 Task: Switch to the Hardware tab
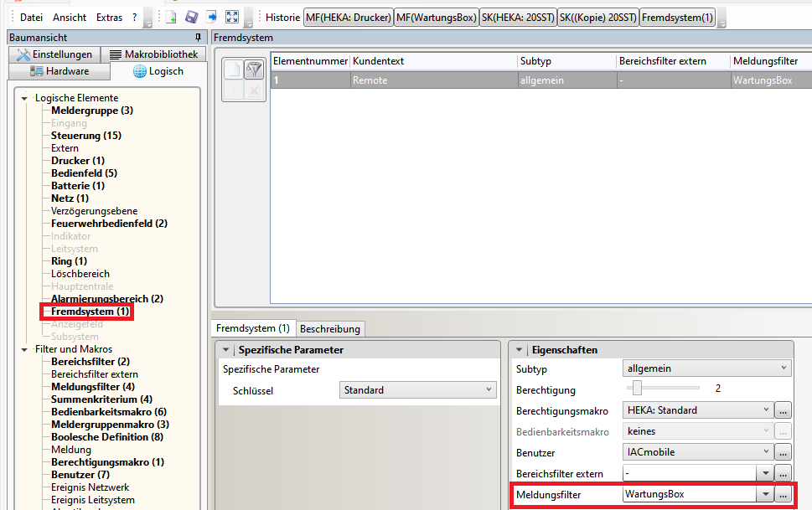point(59,71)
